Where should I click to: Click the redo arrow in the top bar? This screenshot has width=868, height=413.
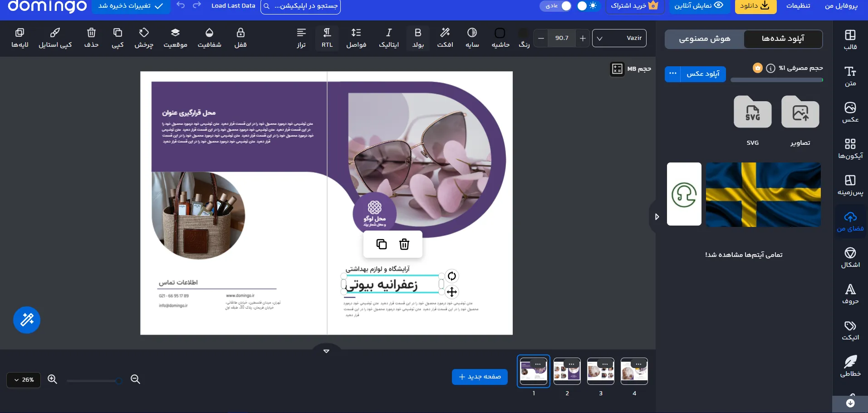(196, 5)
